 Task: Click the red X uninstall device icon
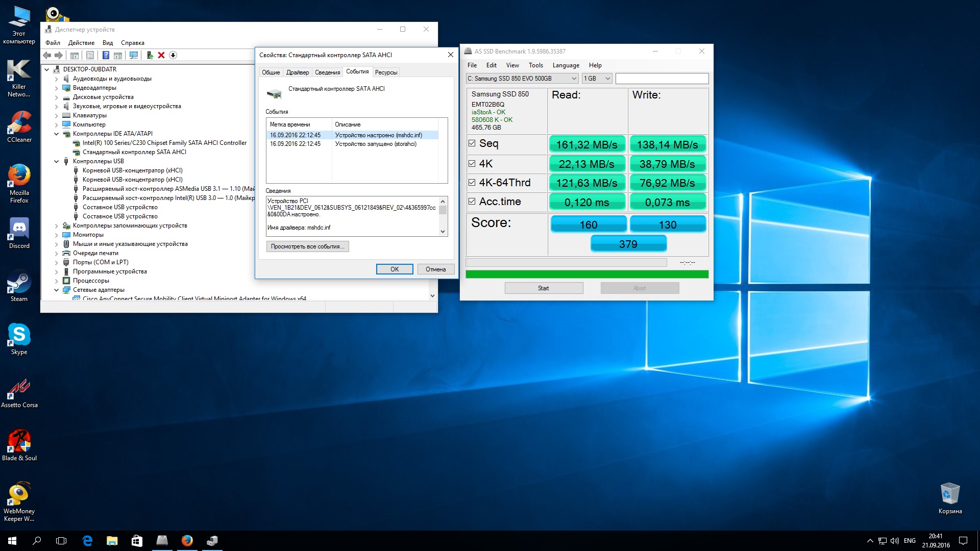coord(161,55)
